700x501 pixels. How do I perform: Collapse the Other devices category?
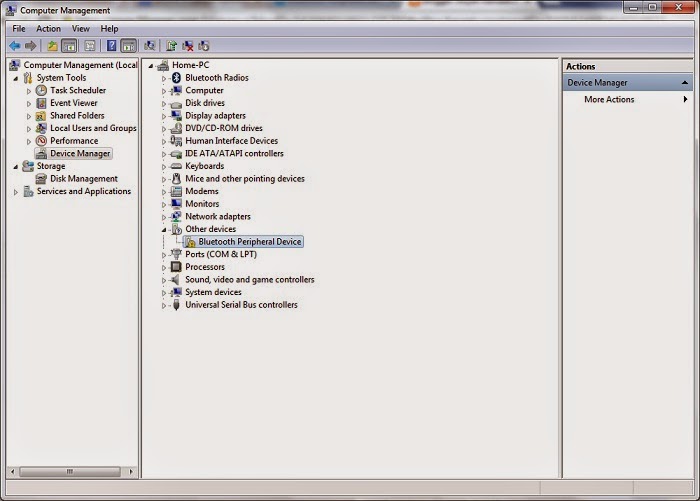pos(164,230)
